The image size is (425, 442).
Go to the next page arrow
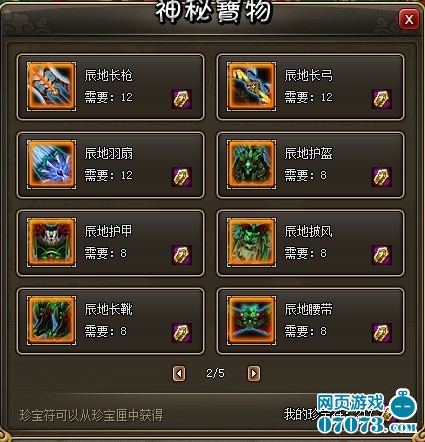tap(254, 373)
